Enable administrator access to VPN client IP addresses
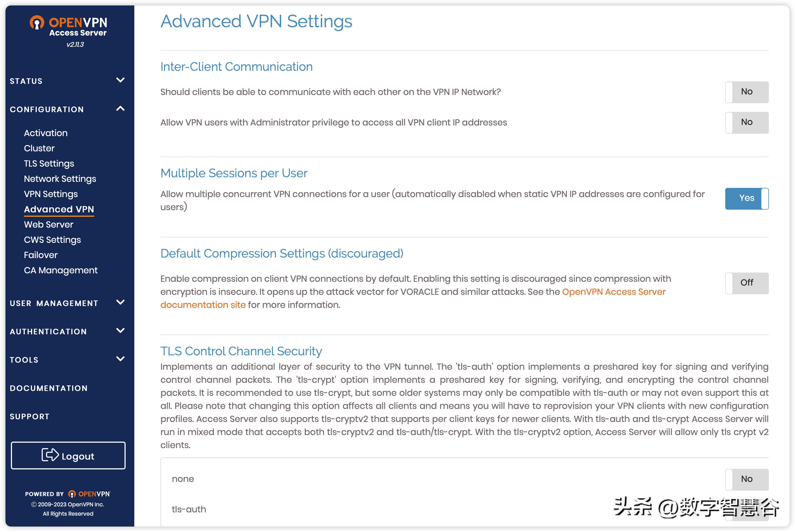Viewport: 795px width, 532px height. 747,122
